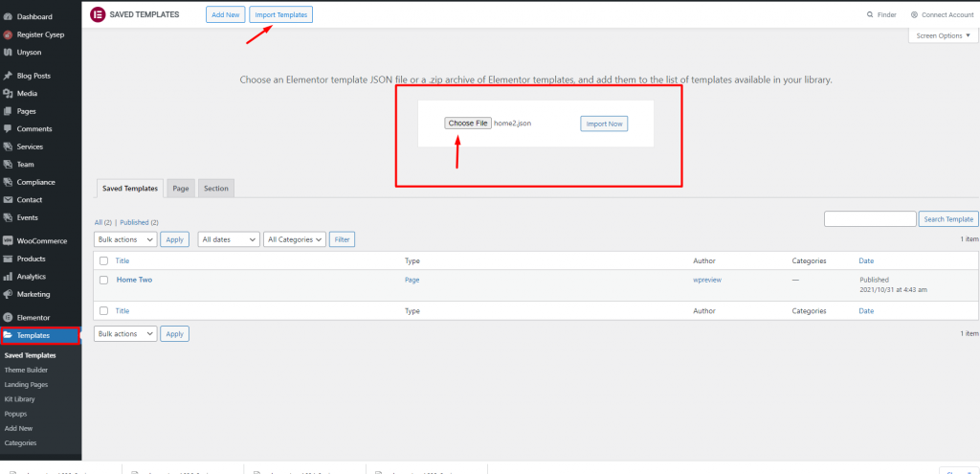Viewport: 980px width, 474px height.
Task: Click the Marketing megaphone icon
Action: (x=8, y=294)
